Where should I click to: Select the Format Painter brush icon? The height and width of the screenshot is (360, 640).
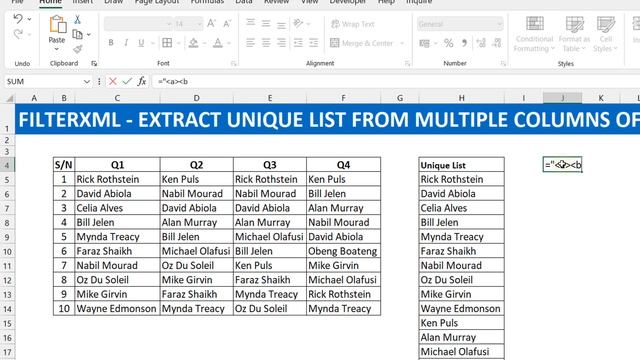78,49
